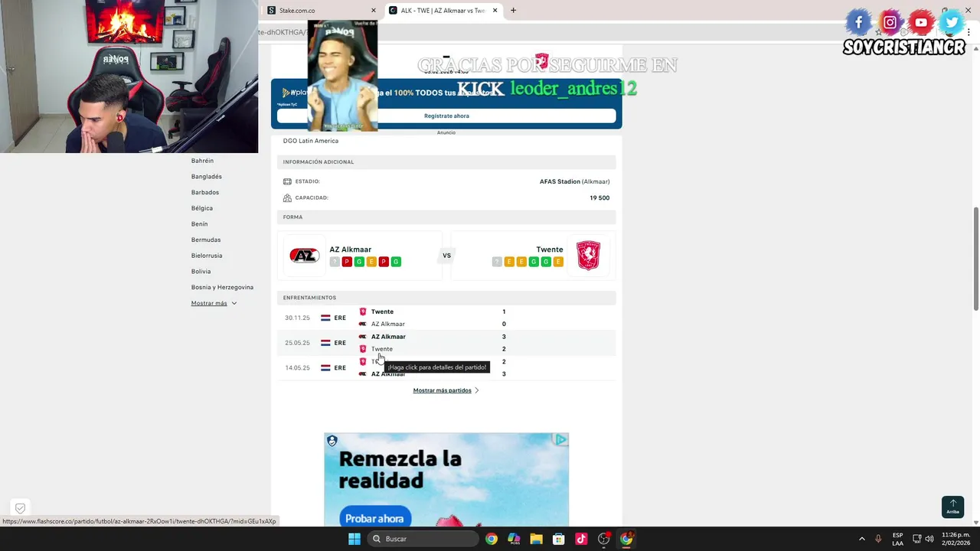Click AZ Alkmaar's orange E form badge
The width and height of the screenshot is (980, 551).
[x=371, y=262]
